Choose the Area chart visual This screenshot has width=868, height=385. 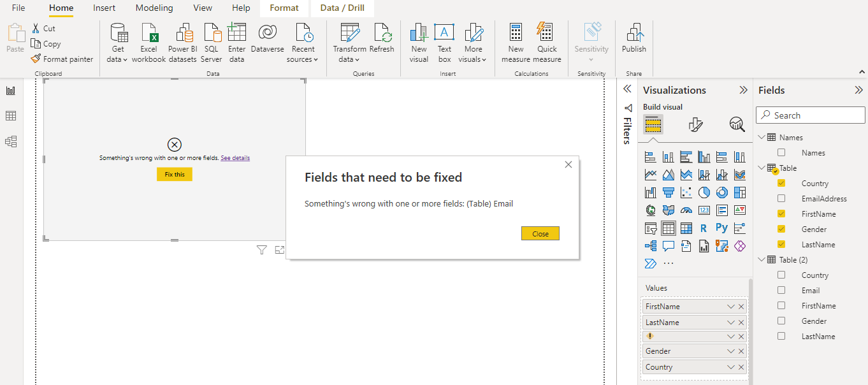coord(669,175)
